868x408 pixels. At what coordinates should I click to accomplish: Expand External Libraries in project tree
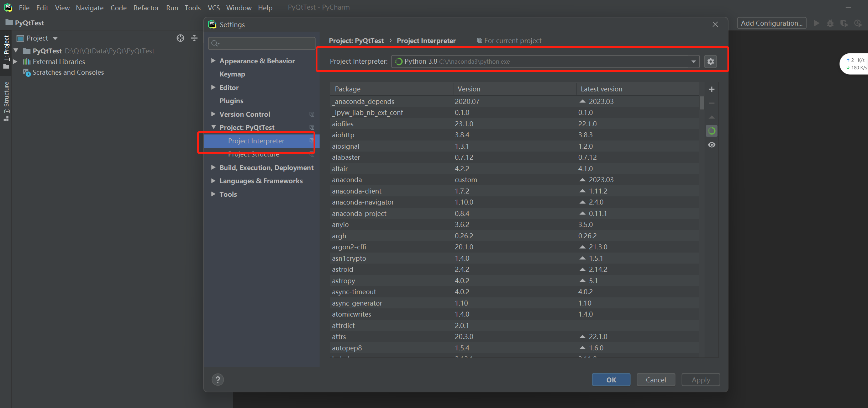point(15,62)
